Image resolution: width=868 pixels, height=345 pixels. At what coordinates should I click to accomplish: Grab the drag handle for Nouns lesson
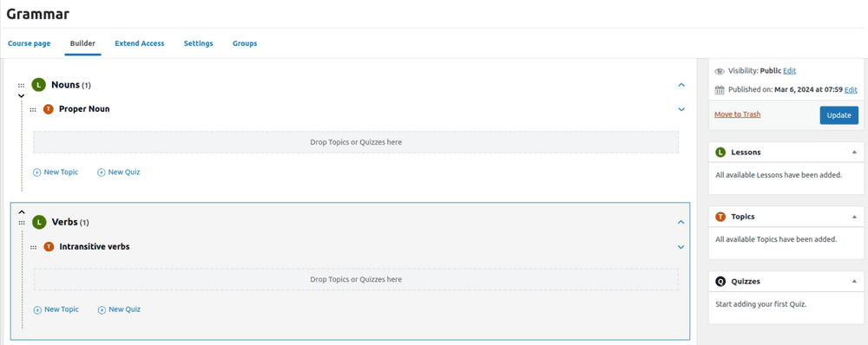click(x=21, y=85)
